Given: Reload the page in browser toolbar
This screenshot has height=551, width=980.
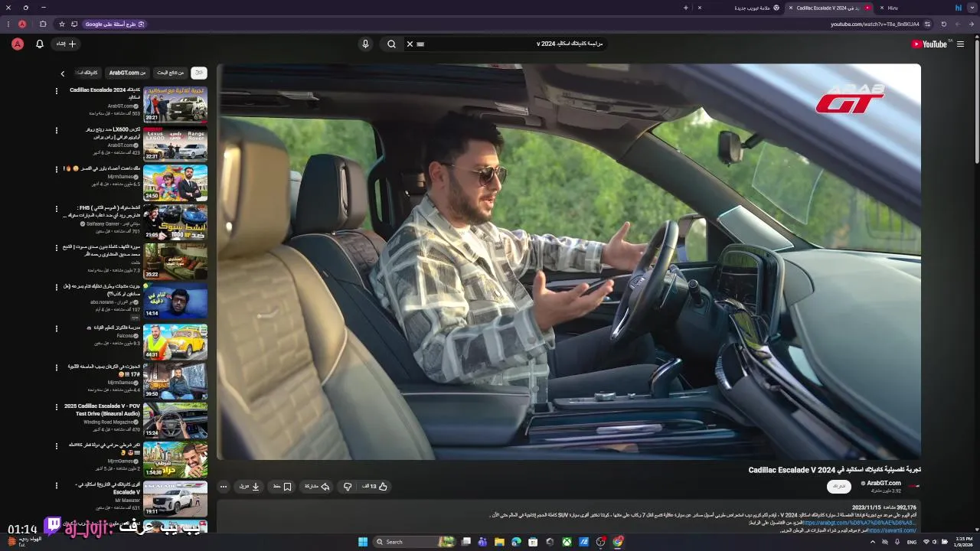Looking at the screenshot, I should coord(944,24).
